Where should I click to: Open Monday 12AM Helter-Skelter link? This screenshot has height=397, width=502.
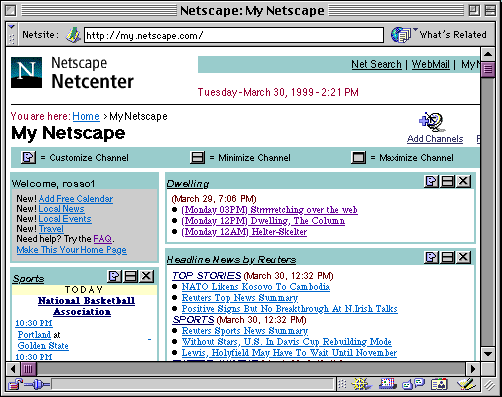244,232
